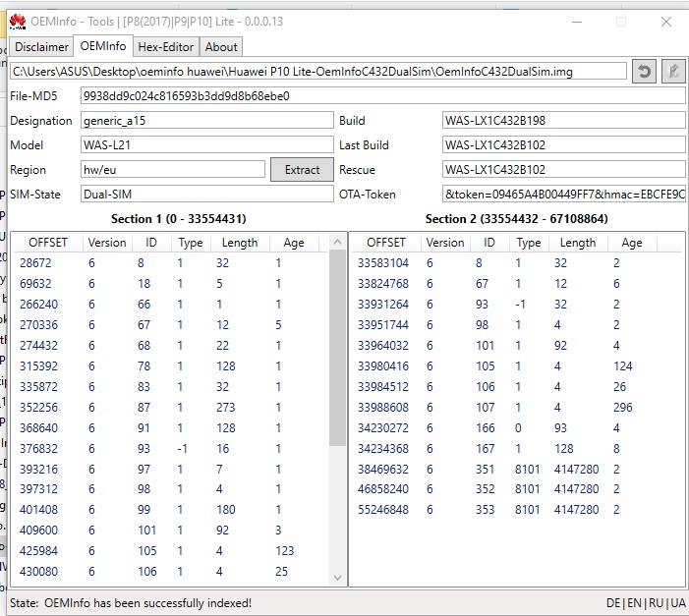This screenshot has width=689, height=616.
Task: Click the reload file icon button
Action: click(644, 71)
